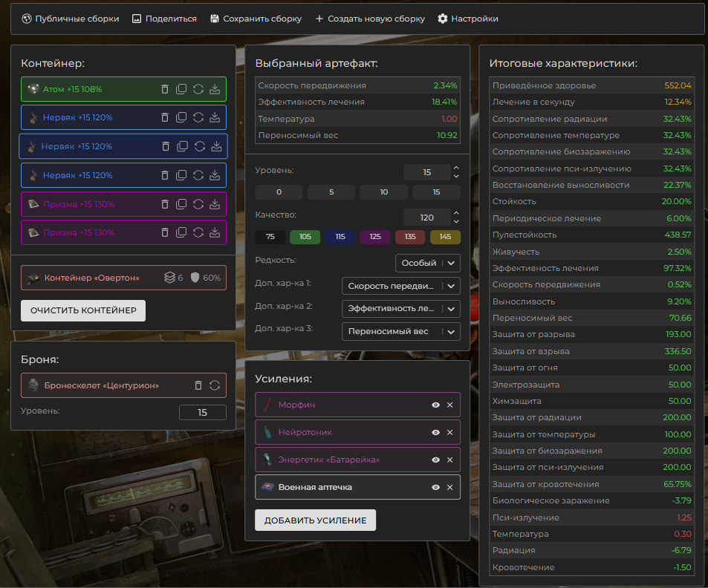The height and width of the screenshot is (588, 708).
Task: Click the Защита от кровотечения value 65.75%
Action: pyautogui.click(x=678, y=484)
